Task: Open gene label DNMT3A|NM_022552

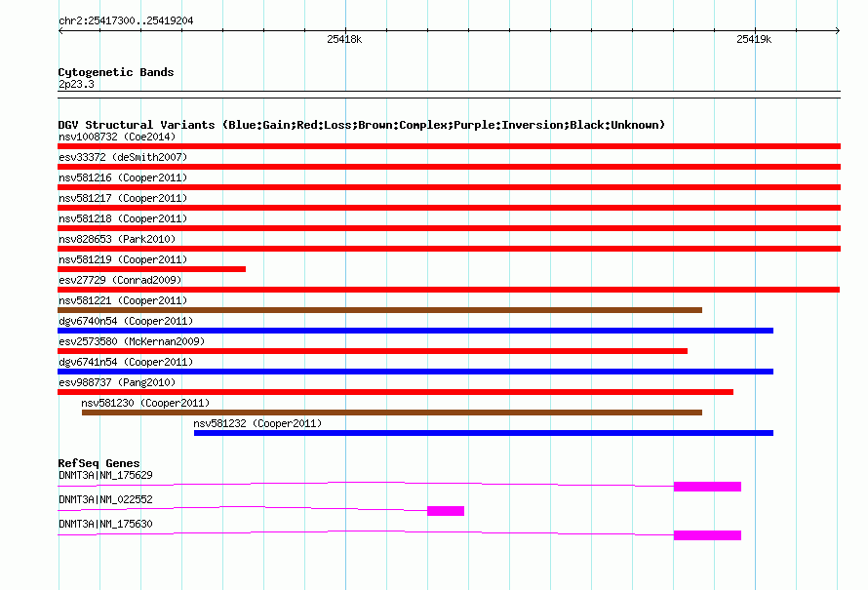Action: (105, 499)
